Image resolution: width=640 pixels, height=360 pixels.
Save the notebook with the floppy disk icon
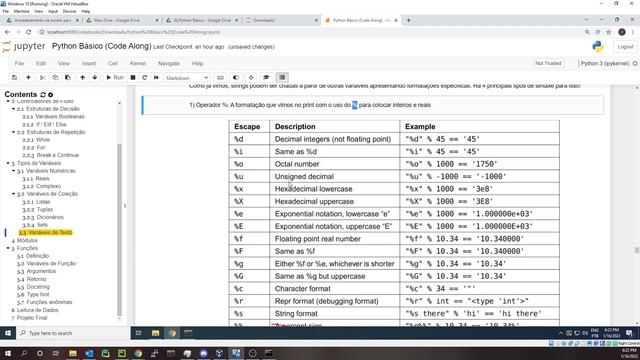point(14,78)
